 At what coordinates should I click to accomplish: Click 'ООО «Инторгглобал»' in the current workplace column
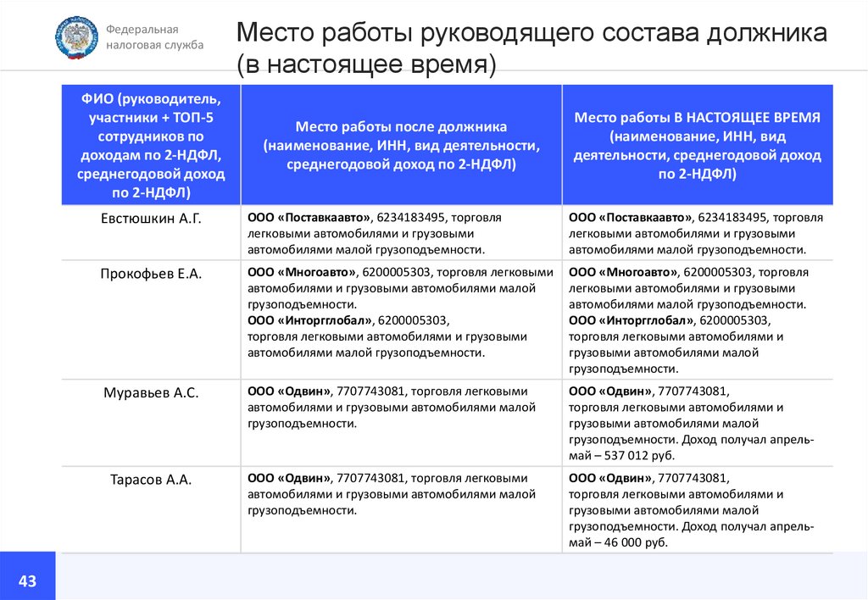click(x=631, y=320)
